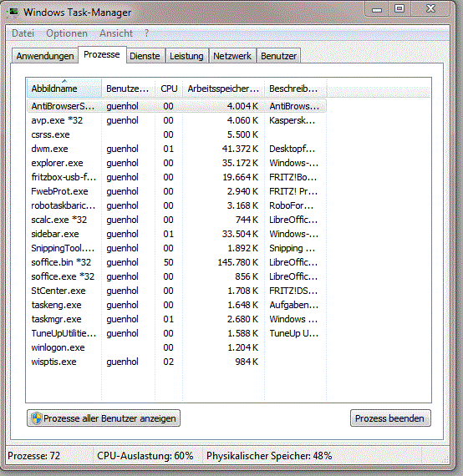Close the Task-Manager window

point(430,9)
